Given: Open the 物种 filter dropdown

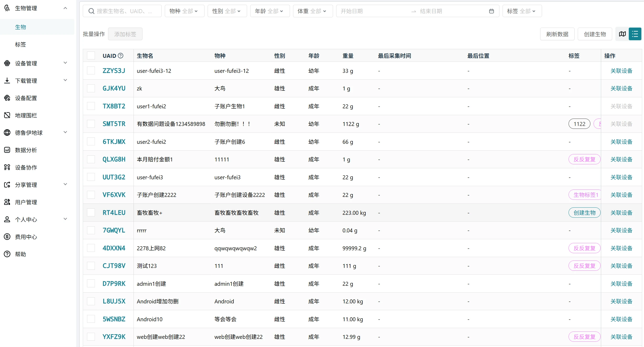Looking at the screenshot, I should pos(184,11).
